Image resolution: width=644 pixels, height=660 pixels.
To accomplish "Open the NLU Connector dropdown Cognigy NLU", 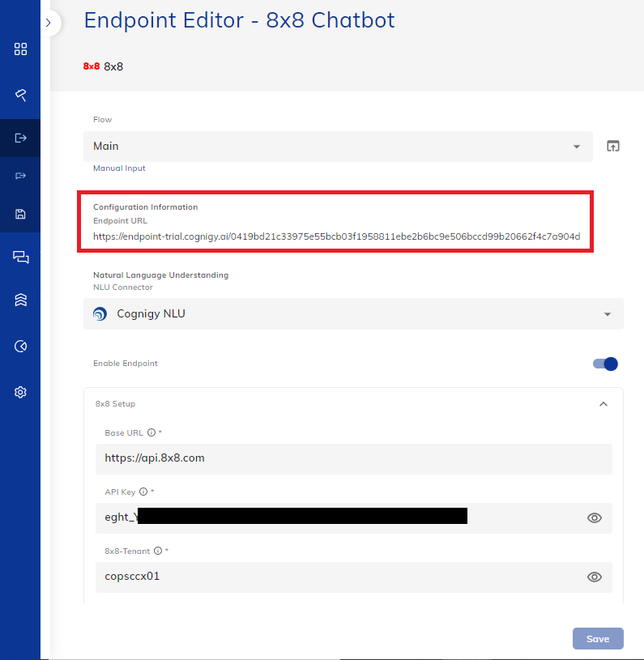I will (353, 314).
